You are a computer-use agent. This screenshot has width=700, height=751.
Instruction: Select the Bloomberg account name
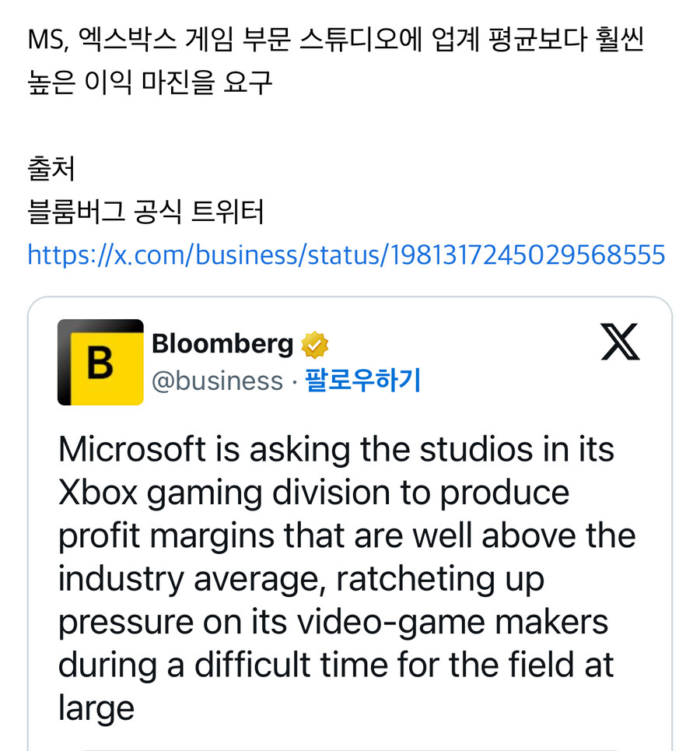(x=223, y=342)
